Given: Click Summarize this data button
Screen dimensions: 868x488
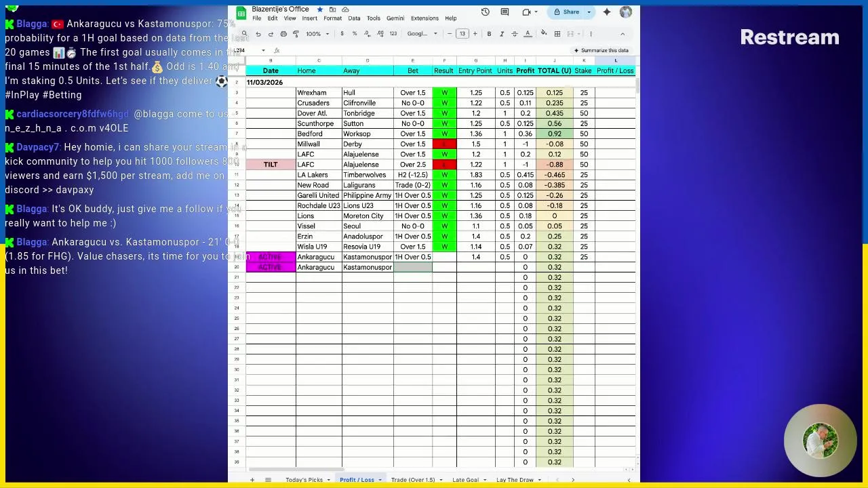Looking at the screenshot, I should click(x=601, y=50).
